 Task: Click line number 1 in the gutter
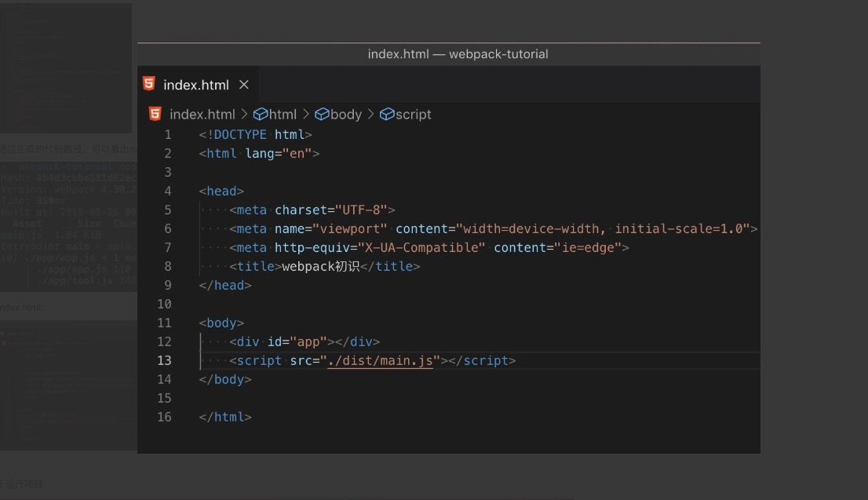pyautogui.click(x=168, y=134)
